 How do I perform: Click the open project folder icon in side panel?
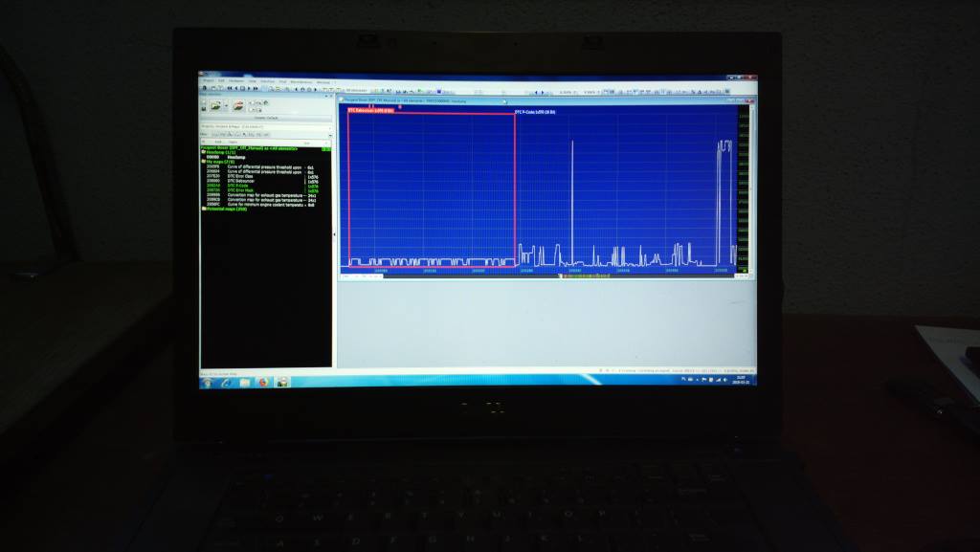[x=215, y=105]
